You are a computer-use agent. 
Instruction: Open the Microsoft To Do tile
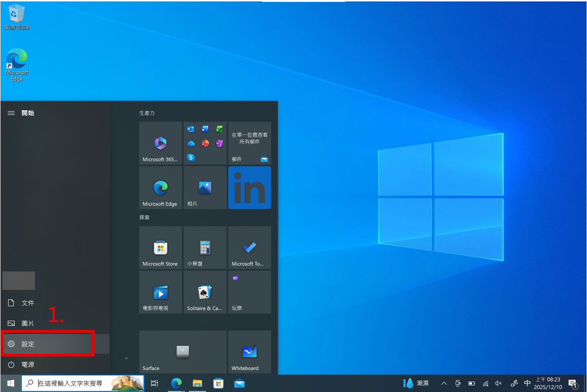click(249, 248)
